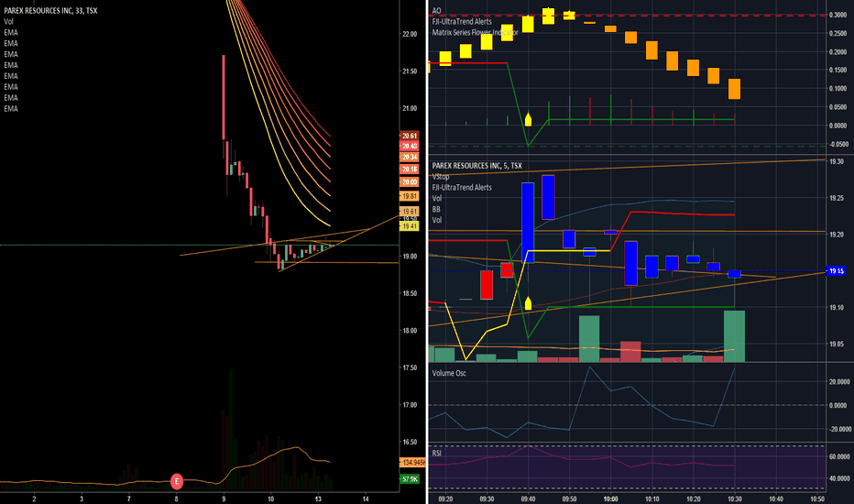The height and width of the screenshot is (504, 854).
Task: Select the AO indicator label
Action: (x=436, y=11)
